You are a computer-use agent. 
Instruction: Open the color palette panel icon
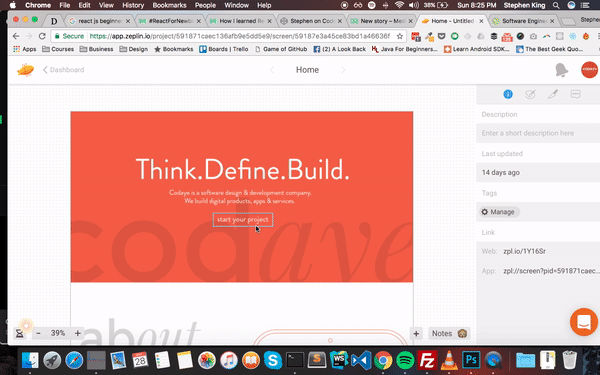tap(530, 94)
